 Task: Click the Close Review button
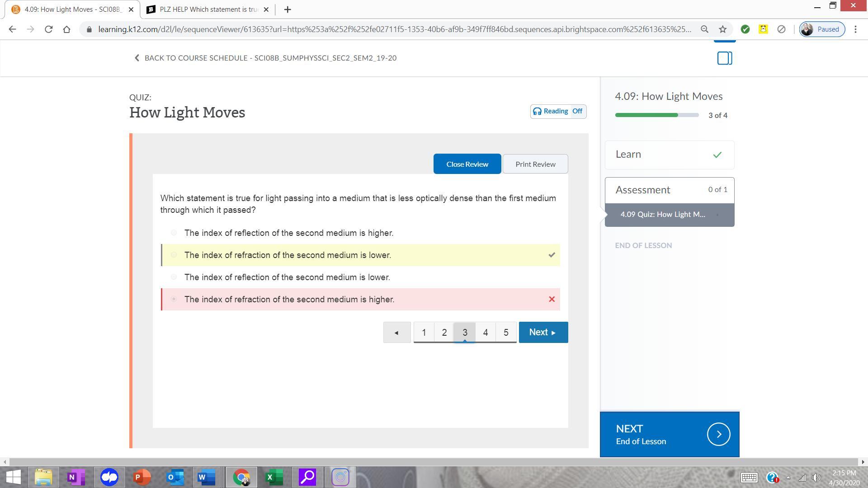[467, 164]
